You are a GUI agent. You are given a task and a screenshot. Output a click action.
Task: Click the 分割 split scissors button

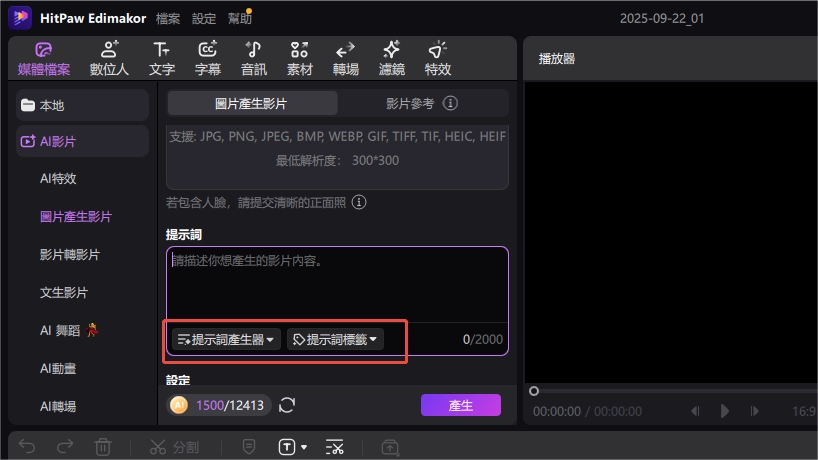coord(174,447)
